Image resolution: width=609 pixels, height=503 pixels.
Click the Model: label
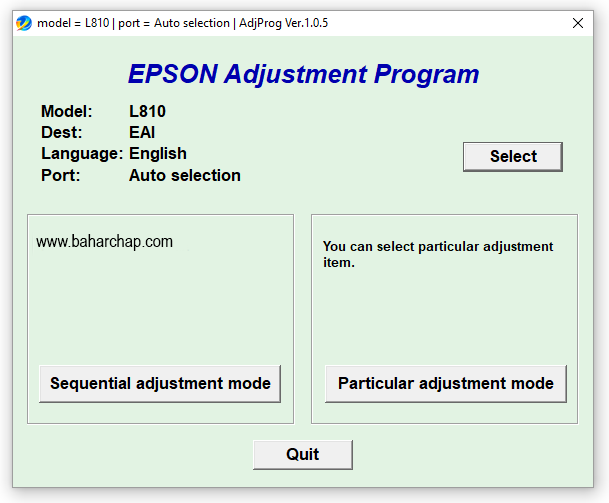(67, 111)
